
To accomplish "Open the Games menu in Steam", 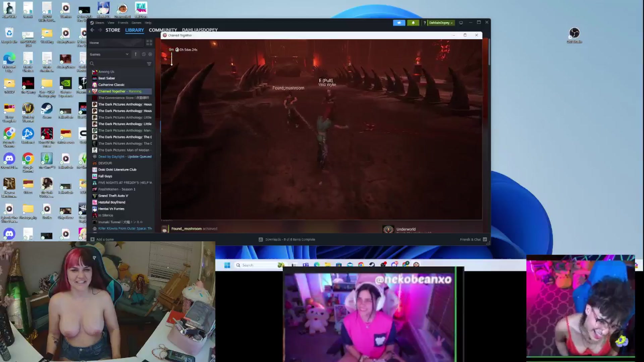I will pyautogui.click(x=136, y=23).
